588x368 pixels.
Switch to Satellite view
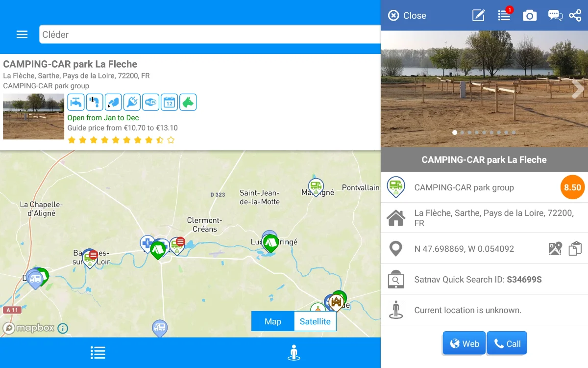[x=315, y=321]
